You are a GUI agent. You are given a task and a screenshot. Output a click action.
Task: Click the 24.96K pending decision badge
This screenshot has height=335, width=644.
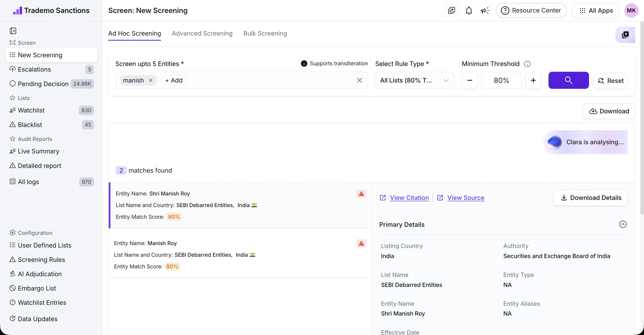coord(82,84)
